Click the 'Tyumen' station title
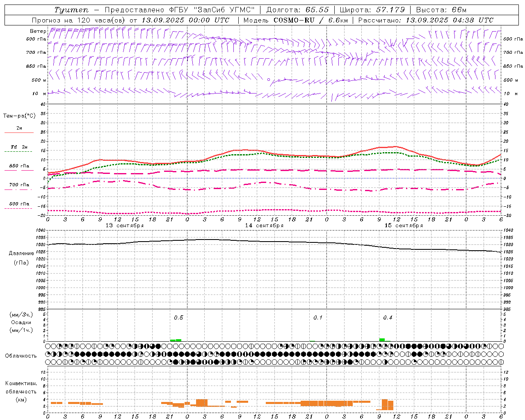The height and width of the screenshot is (420, 525). tap(71, 10)
